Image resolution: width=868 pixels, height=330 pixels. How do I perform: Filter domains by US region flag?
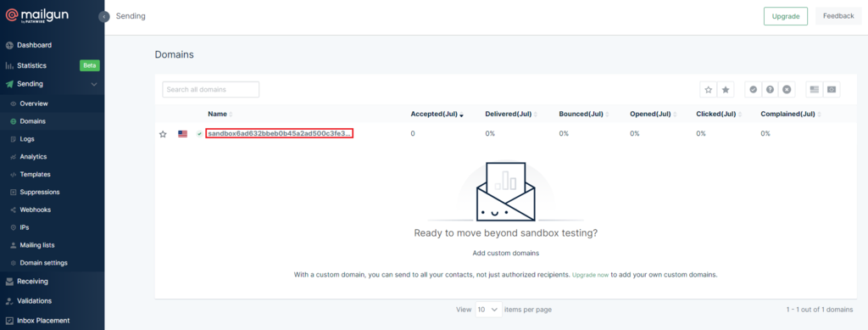(815, 90)
